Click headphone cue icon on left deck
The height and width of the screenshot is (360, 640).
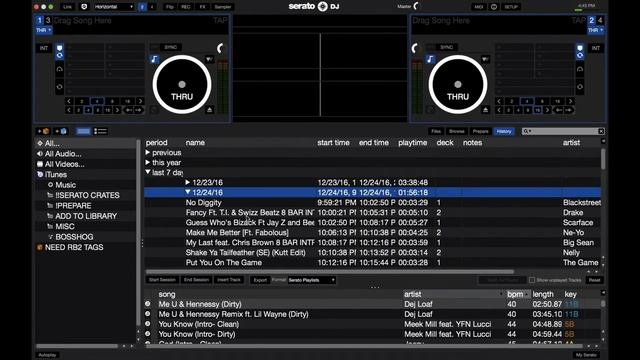(x=60, y=69)
